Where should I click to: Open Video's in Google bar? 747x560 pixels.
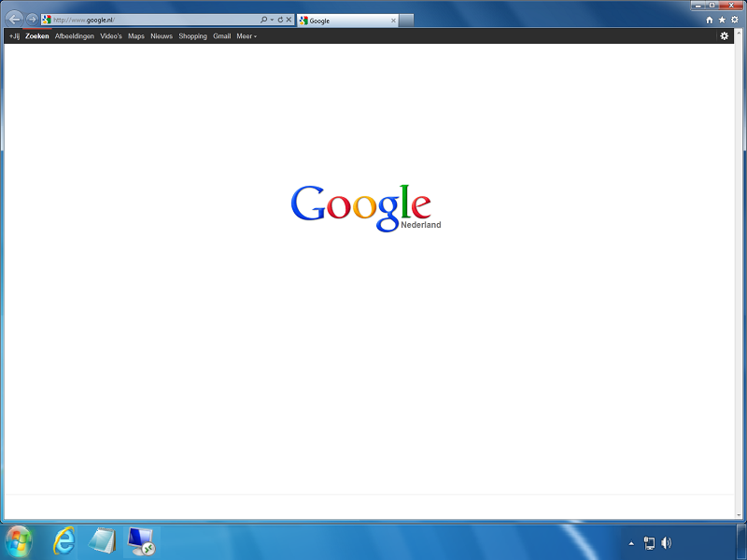[111, 36]
